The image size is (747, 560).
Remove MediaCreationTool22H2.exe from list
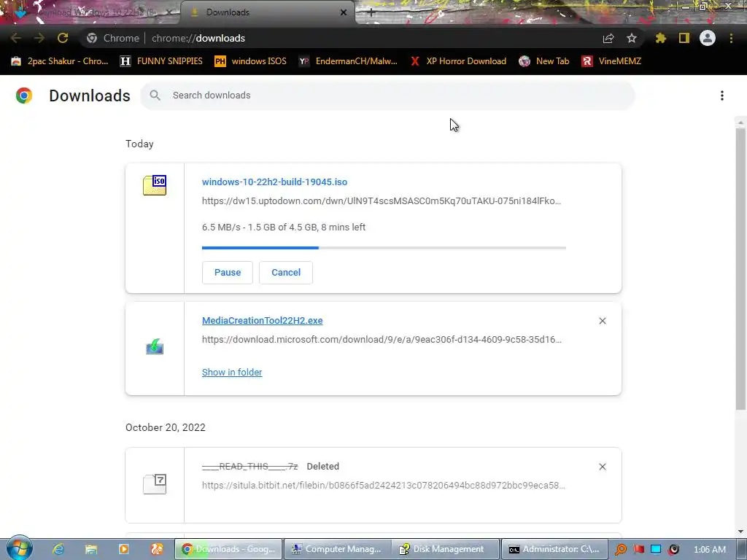(603, 321)
